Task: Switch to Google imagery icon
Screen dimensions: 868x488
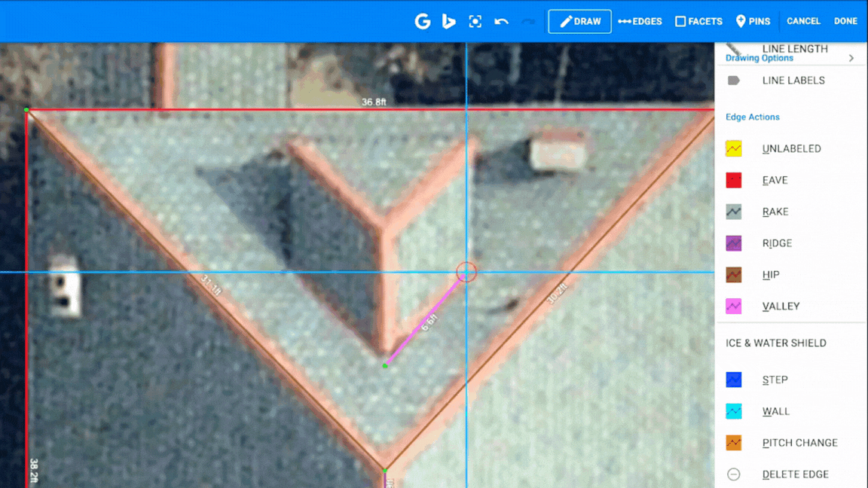Action: click(423, 22)
